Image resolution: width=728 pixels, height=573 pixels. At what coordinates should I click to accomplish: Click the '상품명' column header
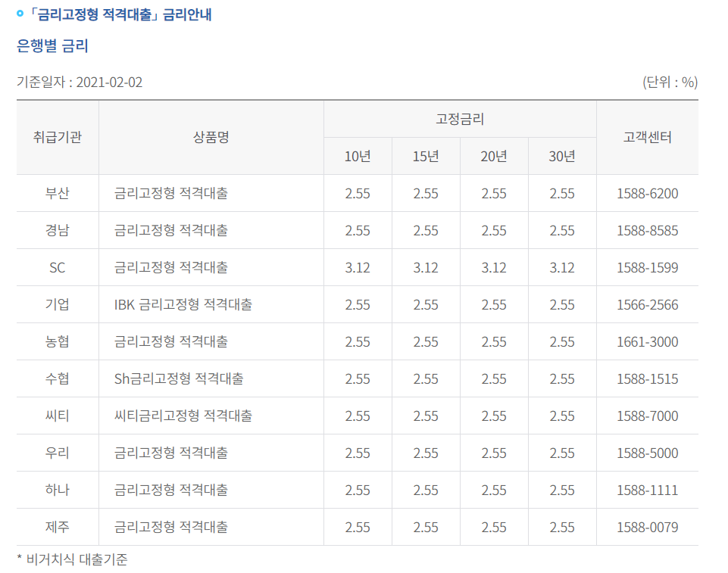211,137
